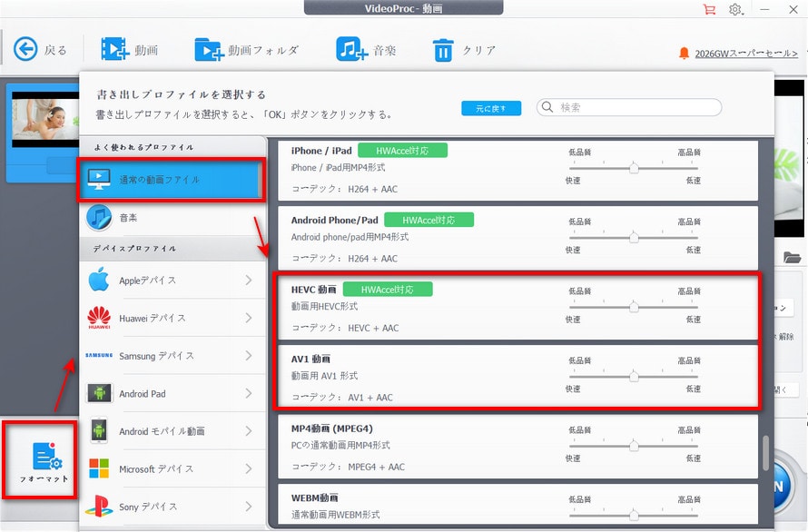Click the back arrow icon labeled 戻る

pyautogui.click(x=25, y=50)
